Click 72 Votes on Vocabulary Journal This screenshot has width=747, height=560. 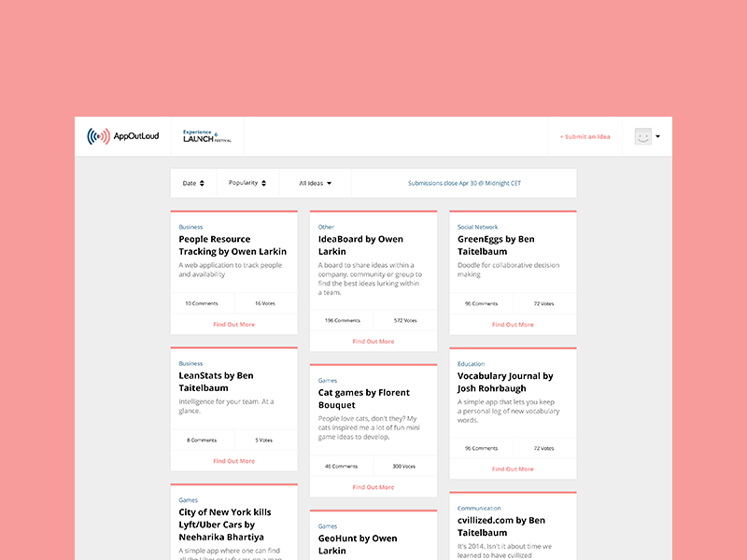543,448
